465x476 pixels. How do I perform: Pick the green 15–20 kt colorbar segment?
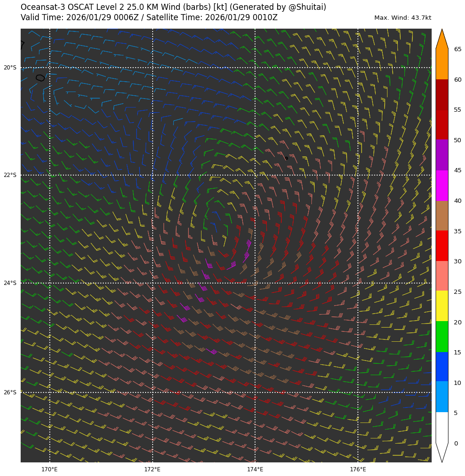coord(442,337)
